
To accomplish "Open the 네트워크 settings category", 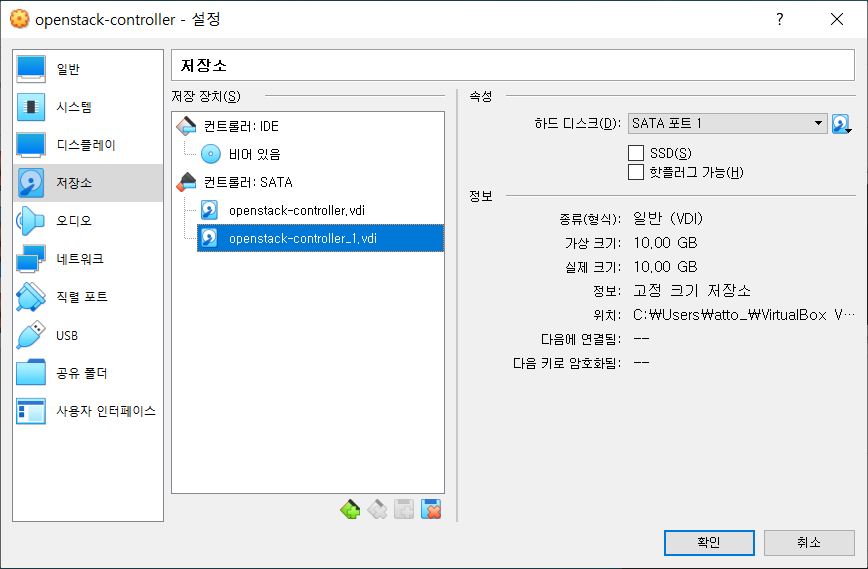I will point(88,258).
